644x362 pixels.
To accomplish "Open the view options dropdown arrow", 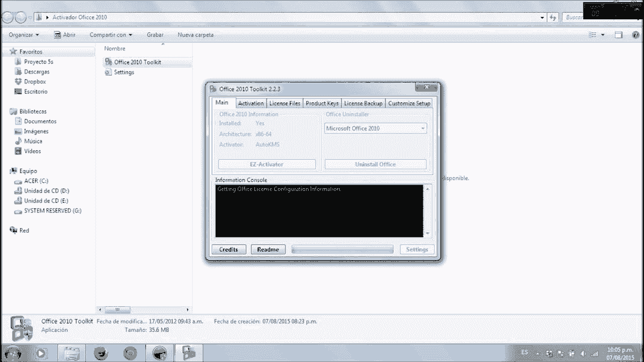I will (603, 35).
